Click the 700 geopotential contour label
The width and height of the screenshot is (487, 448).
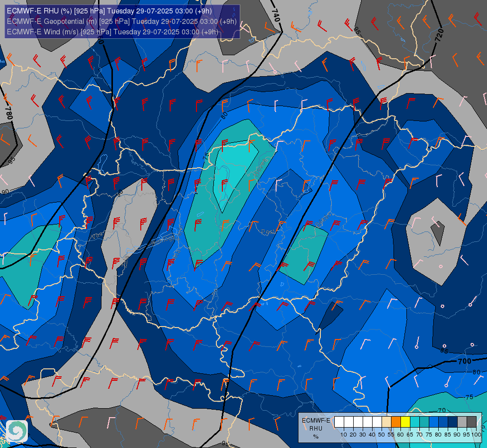click(465, 361)
